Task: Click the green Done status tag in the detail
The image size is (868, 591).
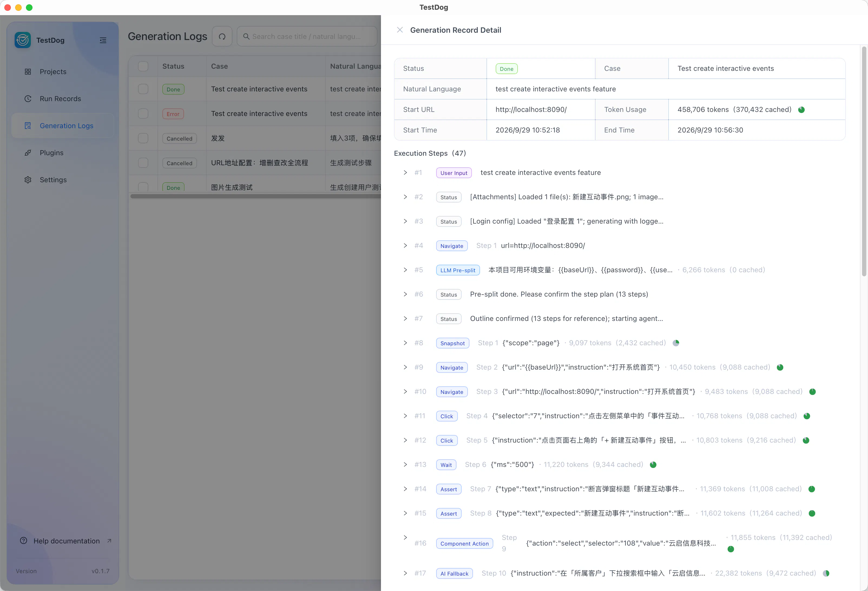Action: (x=507, y=69)
